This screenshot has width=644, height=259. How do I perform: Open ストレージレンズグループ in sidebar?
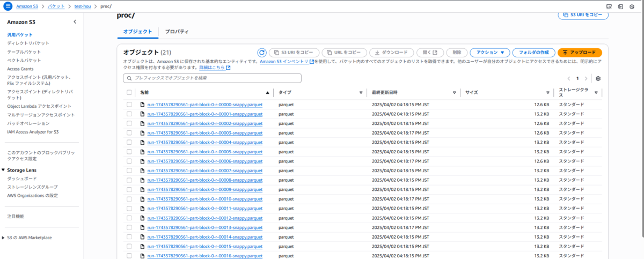point(32,187)
